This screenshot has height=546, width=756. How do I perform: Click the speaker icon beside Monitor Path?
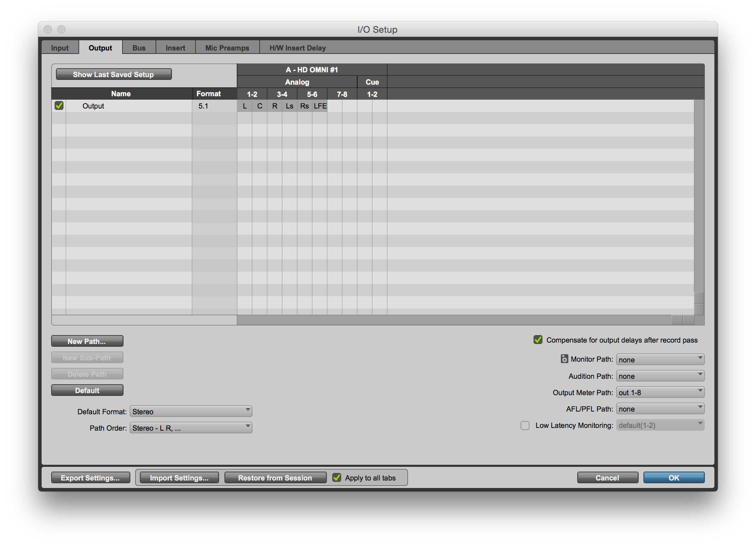point(564,359)
